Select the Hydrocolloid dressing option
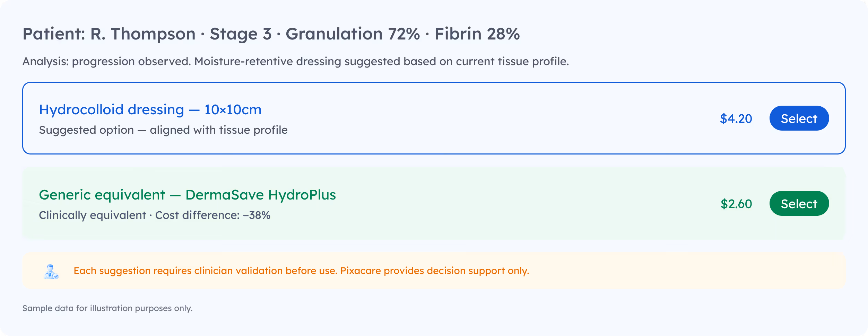Image resolution: width=868 pixels, height=336 pixels. click(799, 118)
